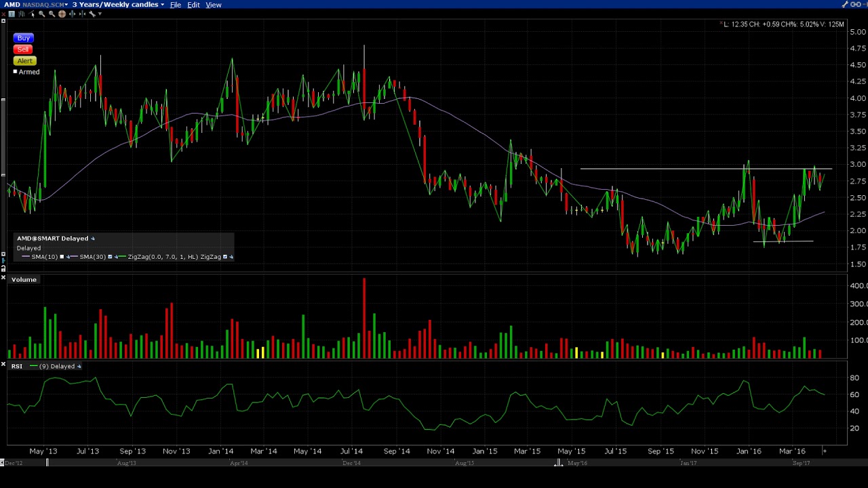
Task: Click the ZigZag green line swatch
Action: coord(123,257)
